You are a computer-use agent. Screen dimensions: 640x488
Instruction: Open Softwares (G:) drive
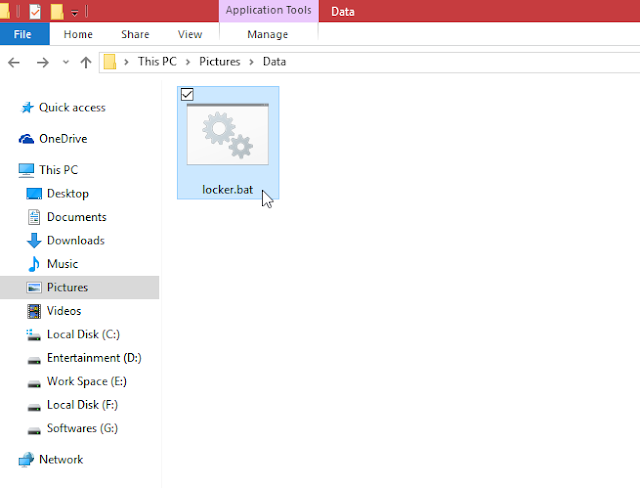coord(82,428)
